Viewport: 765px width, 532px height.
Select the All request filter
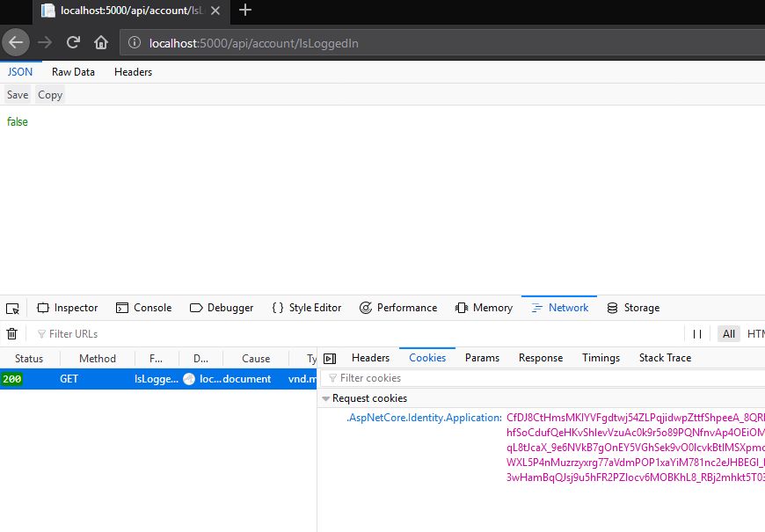pyautogui.click(x=729, y=334)
